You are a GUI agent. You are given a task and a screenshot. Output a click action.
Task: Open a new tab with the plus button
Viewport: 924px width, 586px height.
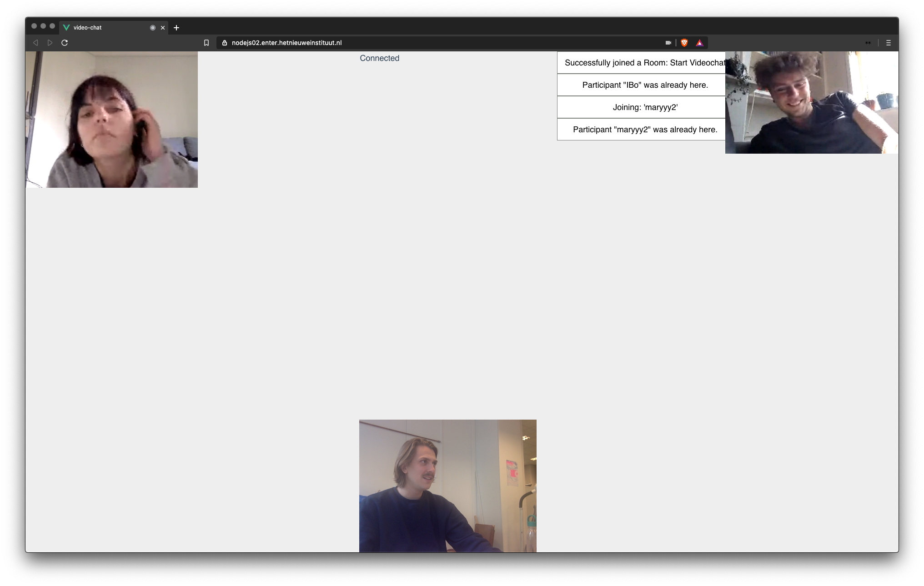click(x=176, y=28)
